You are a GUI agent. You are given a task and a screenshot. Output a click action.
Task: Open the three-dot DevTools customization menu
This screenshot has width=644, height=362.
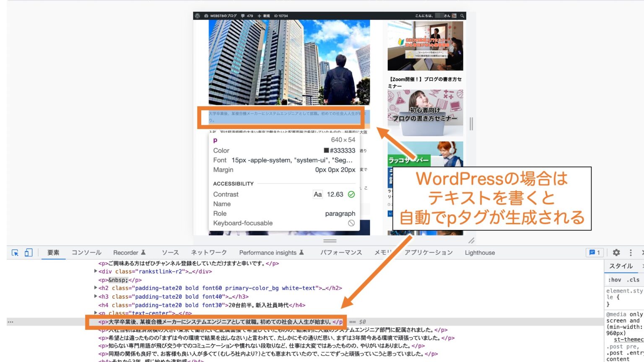click(630, 253)
